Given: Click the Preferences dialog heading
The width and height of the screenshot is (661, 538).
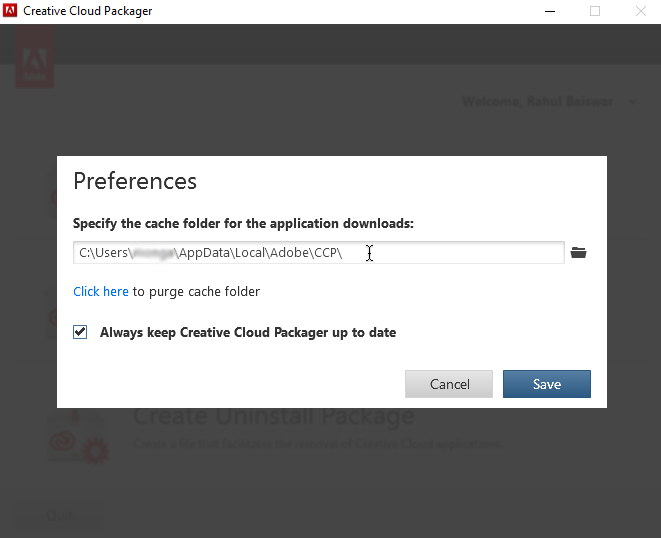Looking at the screenshot, I should pos(135,181).
